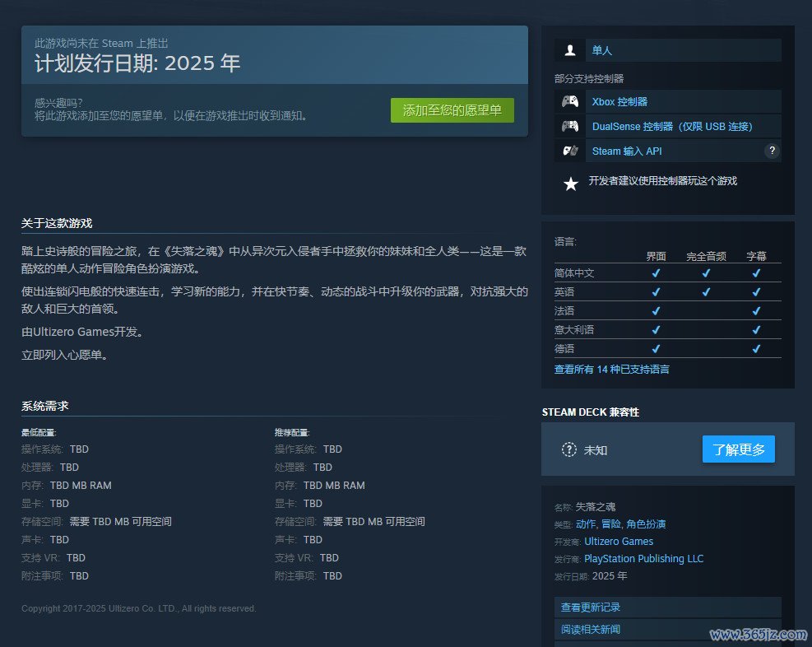
Task: Click the 最低配置 label
Action: click(39, 432)
